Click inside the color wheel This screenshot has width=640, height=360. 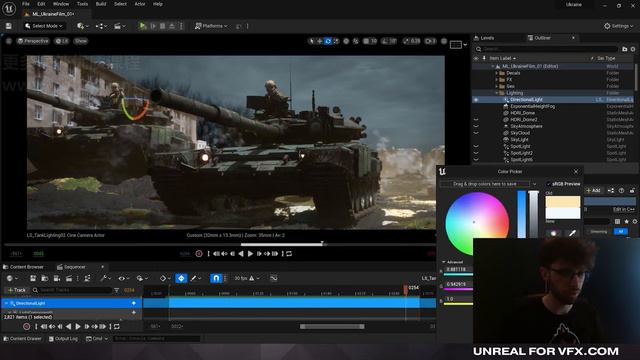(x=477, y=224)
